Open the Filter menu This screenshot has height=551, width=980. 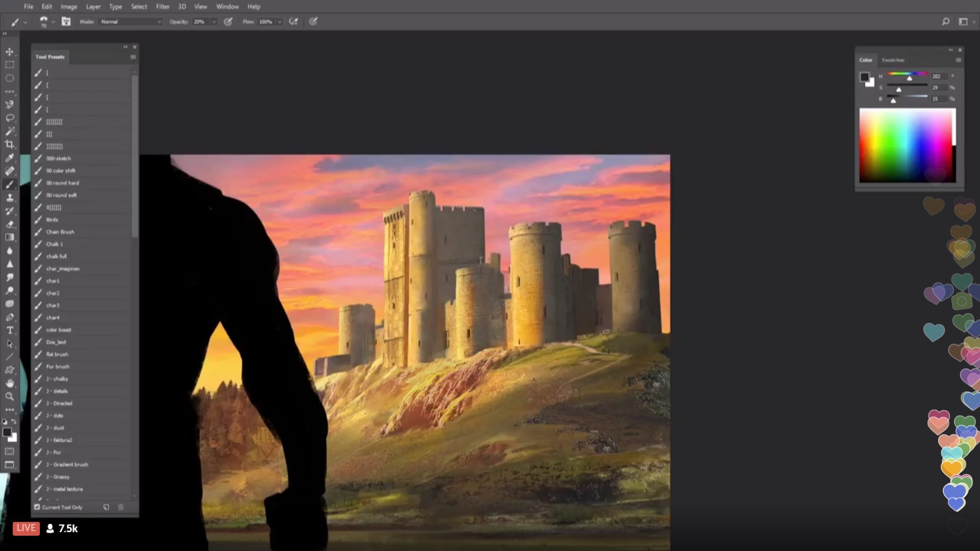(162, 7)
